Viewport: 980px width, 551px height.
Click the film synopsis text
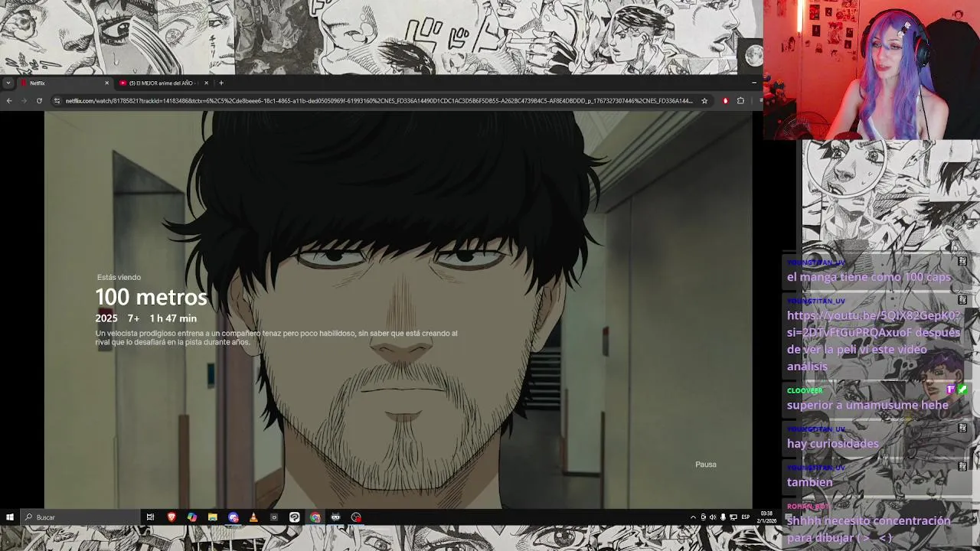[276, 337]
